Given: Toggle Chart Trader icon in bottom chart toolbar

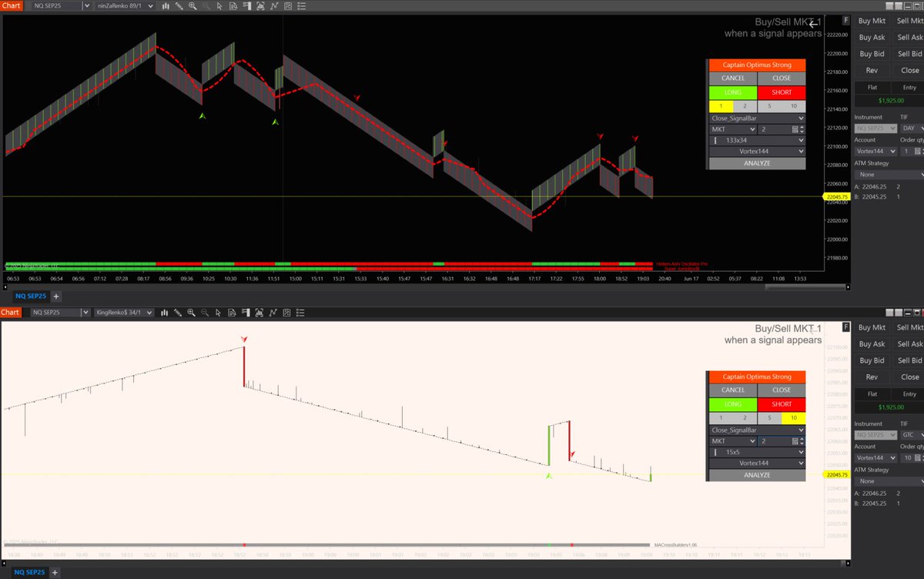Looking at the screenshot, I should pyautogui.click(x=246, y=313).
